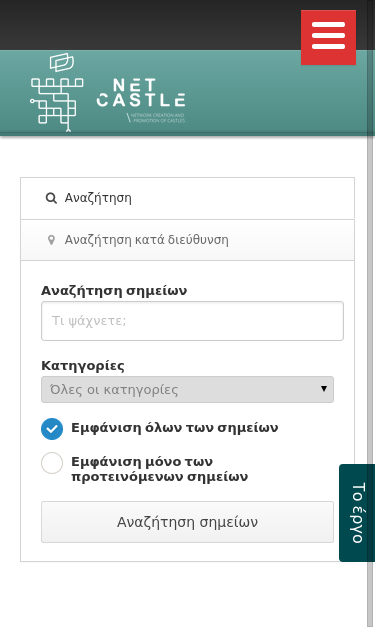Click the 'Αναζήτηση σημείων' button
375x627 pixels.
(x=188, y=522)
